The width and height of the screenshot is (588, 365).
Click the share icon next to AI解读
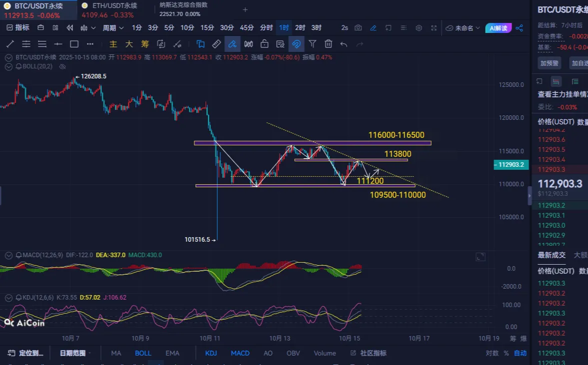[520, 28]
